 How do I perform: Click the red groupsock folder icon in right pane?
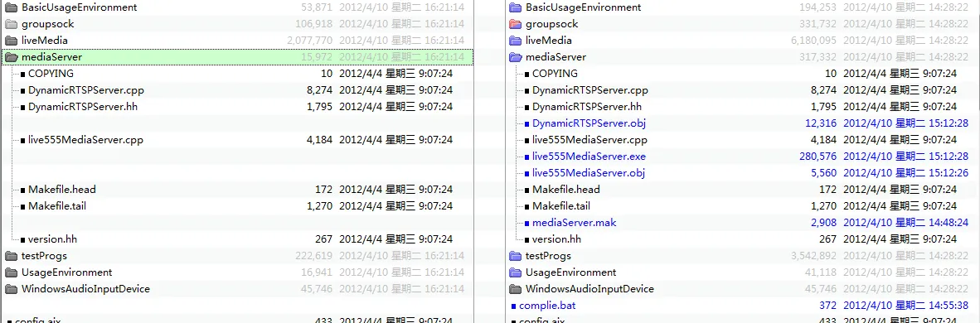(515, 24)
